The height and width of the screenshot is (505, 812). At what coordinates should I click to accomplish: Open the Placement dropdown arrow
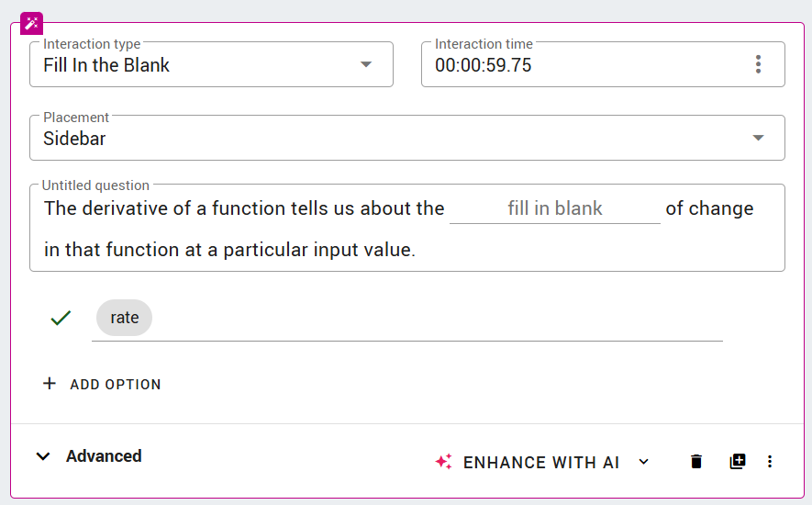(758, 138)
